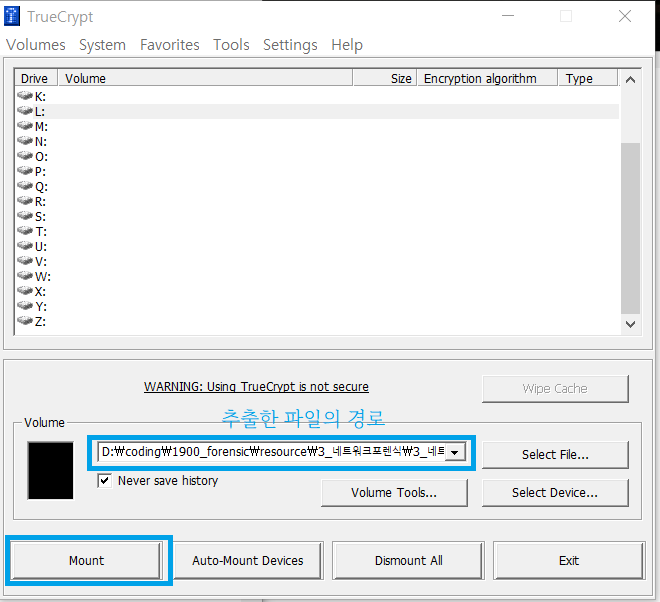Viewport: 660px width, 602px height.
Task: Select the R: drive icon
Action: 25,201
